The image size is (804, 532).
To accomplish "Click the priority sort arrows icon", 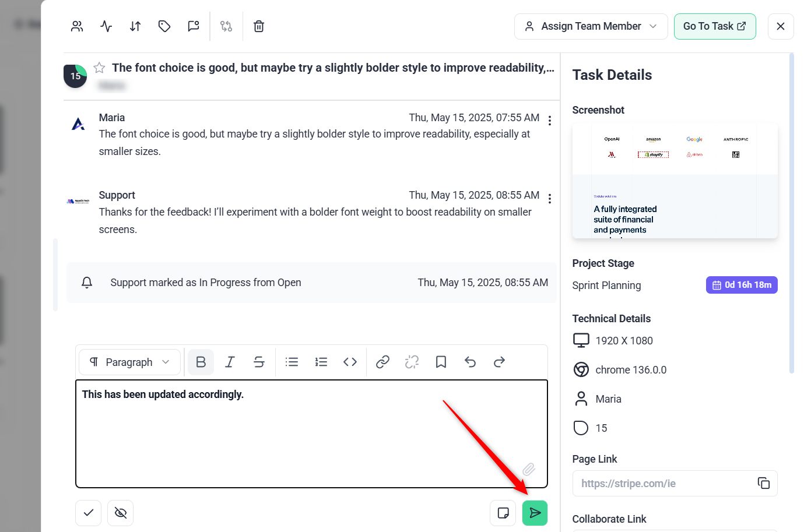I will pyautogui.click(x=135, y=26).
